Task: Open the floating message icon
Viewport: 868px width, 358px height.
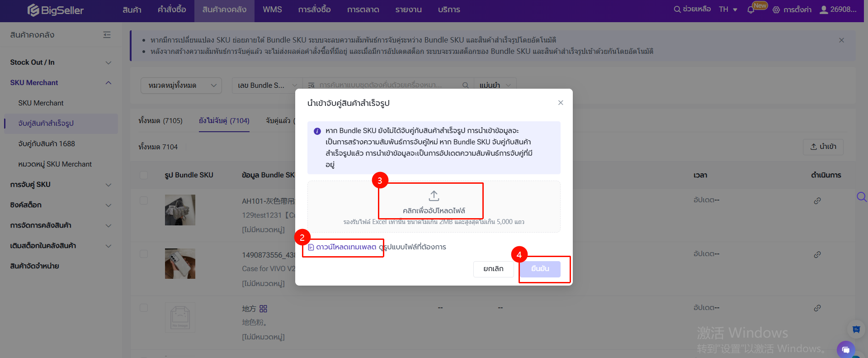Action: [x=856, y=329]
